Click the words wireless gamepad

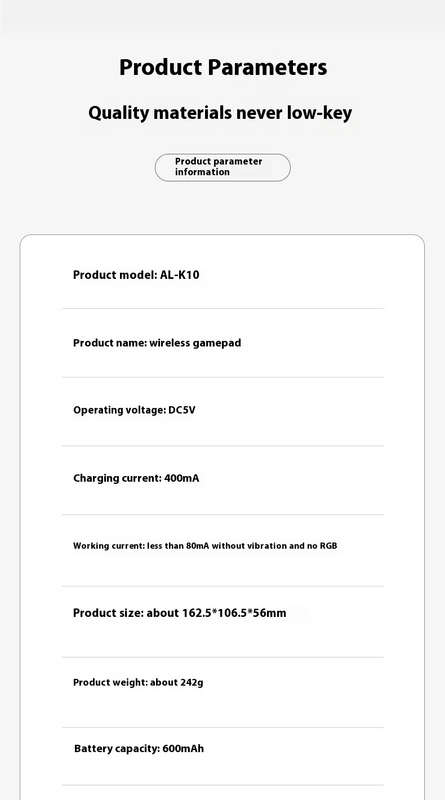tap(195, 343)
